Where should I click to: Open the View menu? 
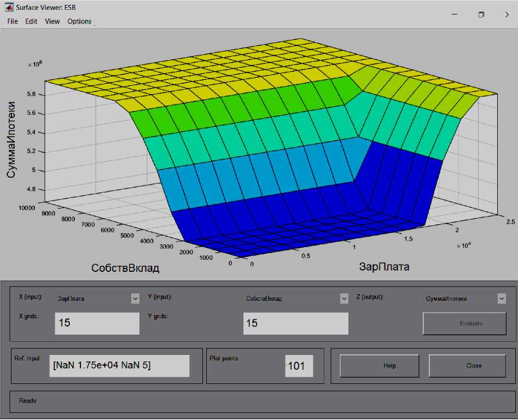point(53,21)
